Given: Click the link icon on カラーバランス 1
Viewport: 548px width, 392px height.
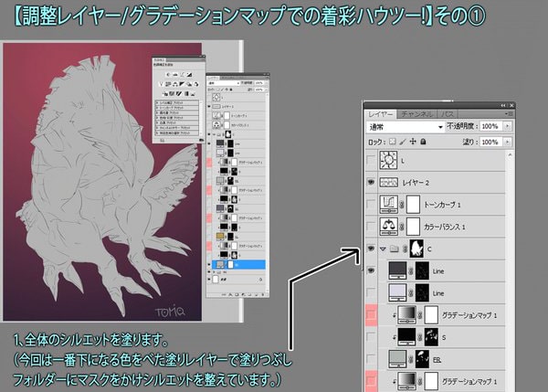Looking at the screenshot, I should 402,227.
